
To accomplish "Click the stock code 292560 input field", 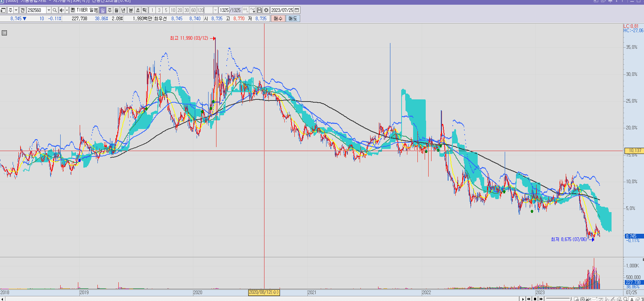I will click(x=36, y=10).
